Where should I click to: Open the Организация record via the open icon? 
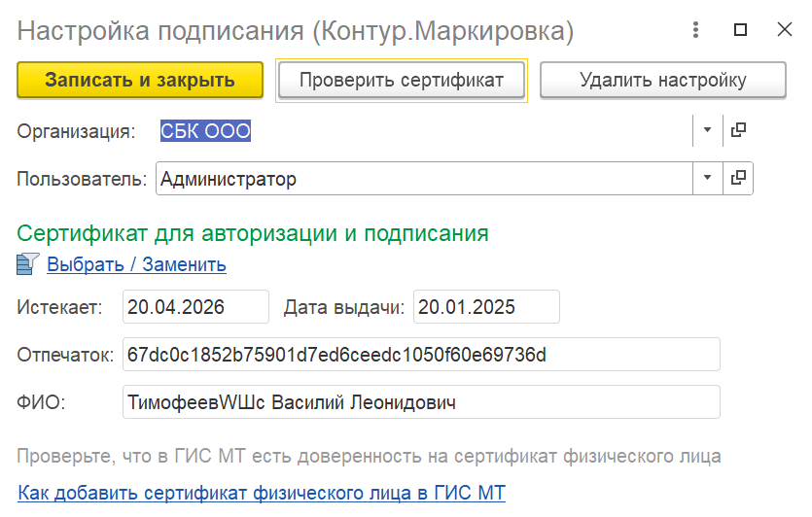tap(738, 130)
